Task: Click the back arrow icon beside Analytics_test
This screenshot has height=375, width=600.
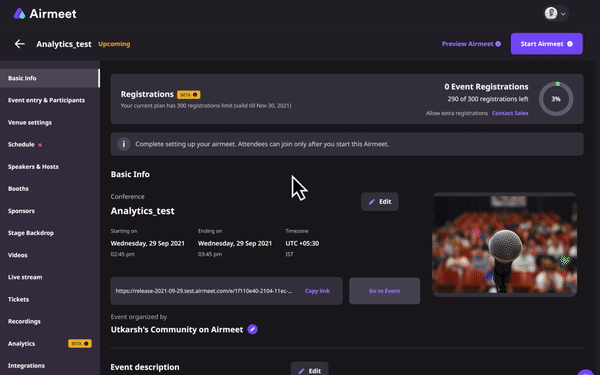Action: click(x=20, y=44)
